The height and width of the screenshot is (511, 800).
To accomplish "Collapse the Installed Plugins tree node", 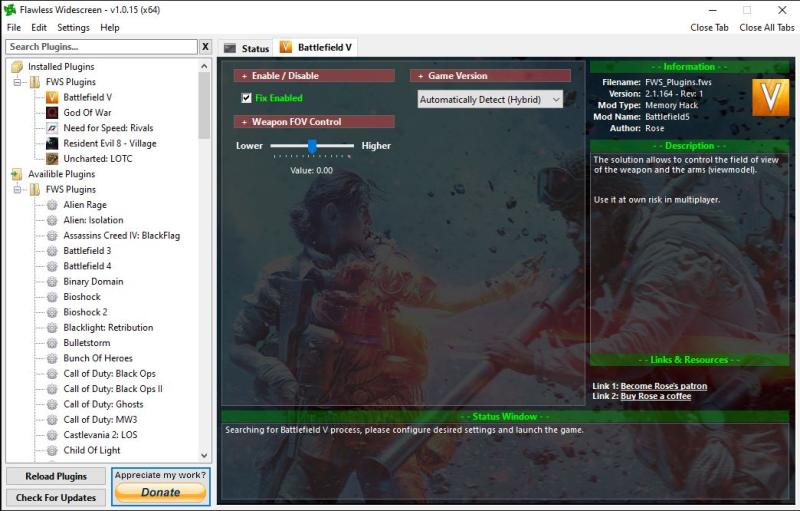I will point(17,67).
